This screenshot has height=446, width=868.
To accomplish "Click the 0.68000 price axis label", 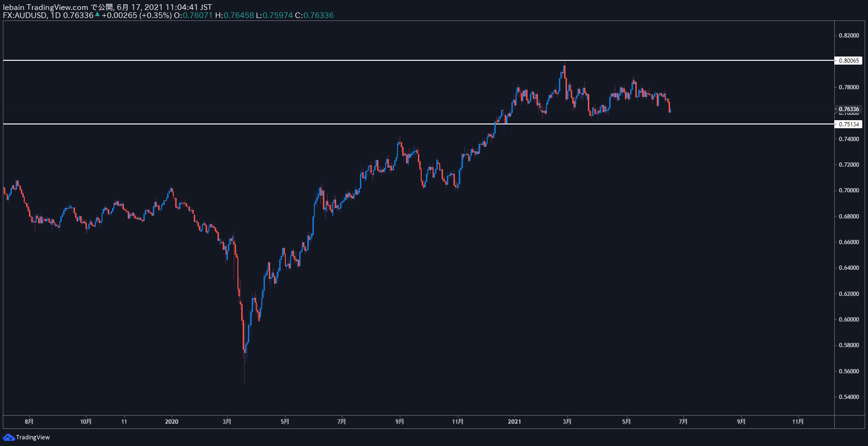I will click(x=849, y=216).
